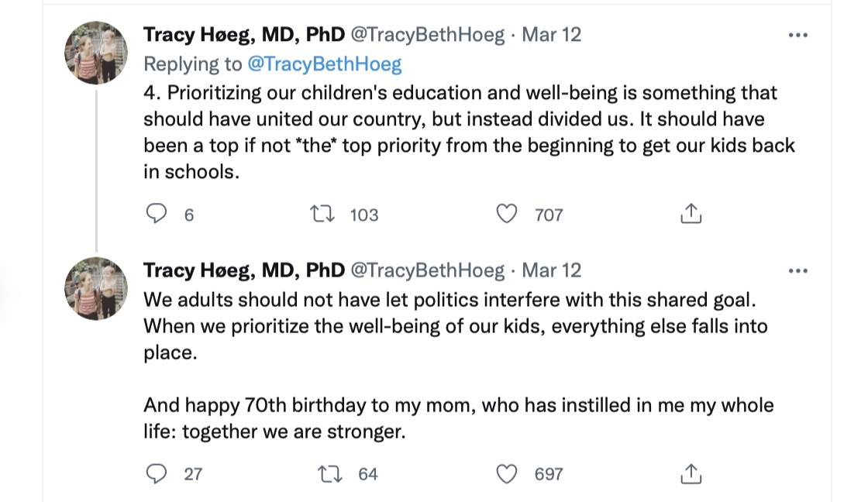This screenshot has width=868, height=502.
Task: Click the Mar 12 date on the second tweet
Action: tap(552, 270)
